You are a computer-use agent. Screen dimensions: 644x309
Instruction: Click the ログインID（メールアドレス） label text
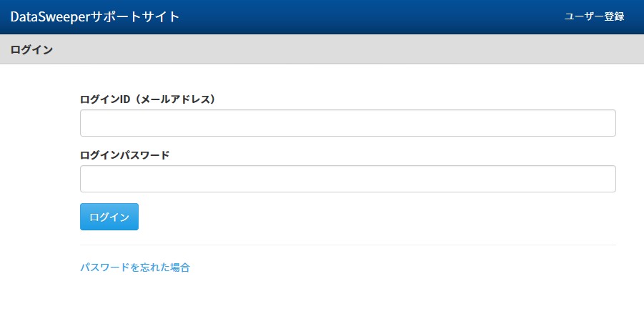pyautogui.click(x=148, y=99)
